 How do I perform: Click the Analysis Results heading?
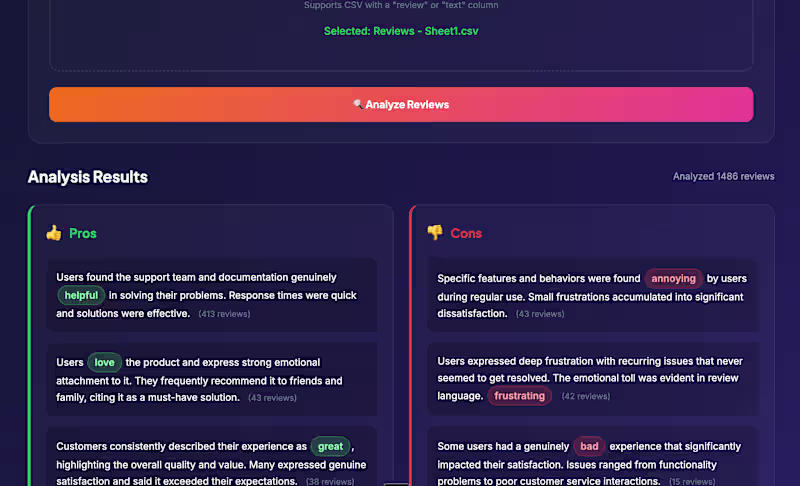(x=88, y=177)
